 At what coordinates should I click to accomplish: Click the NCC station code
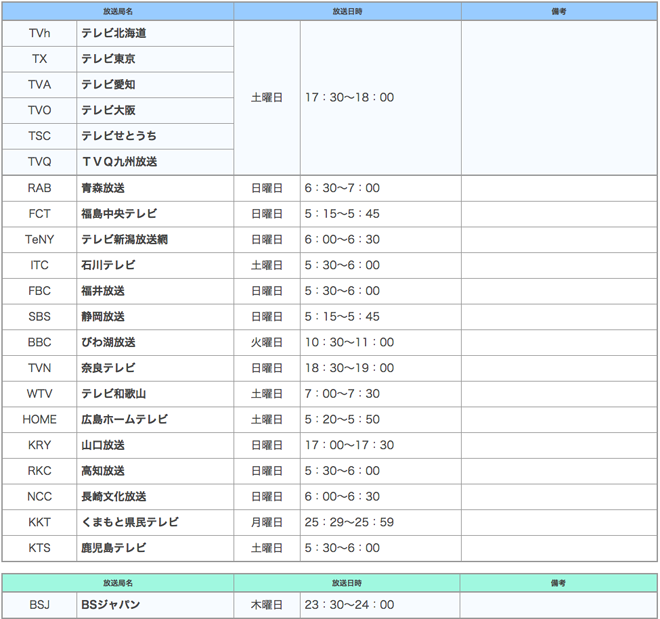coord(40,496)
